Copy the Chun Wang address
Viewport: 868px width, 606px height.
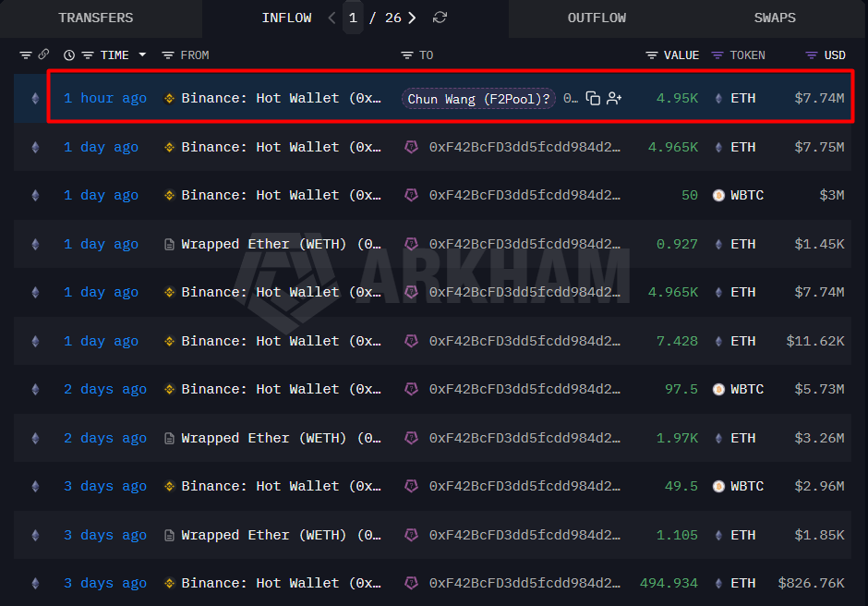click(x=593, y=98)
